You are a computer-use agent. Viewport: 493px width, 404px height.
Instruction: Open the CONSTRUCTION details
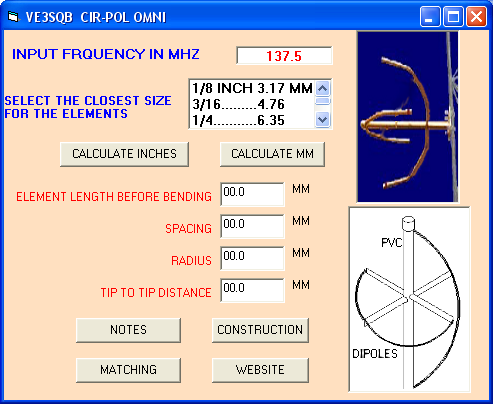pyautogui.click(x=260, y=330)
